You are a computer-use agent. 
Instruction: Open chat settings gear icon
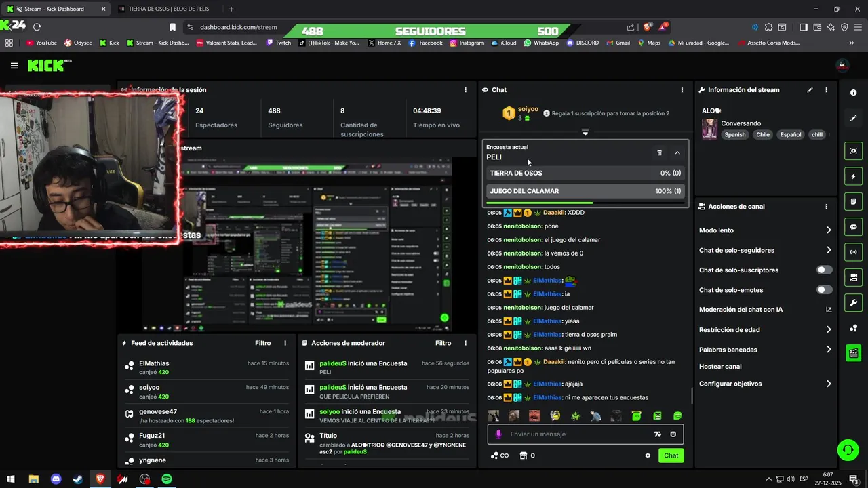click(x=648, y=455)
